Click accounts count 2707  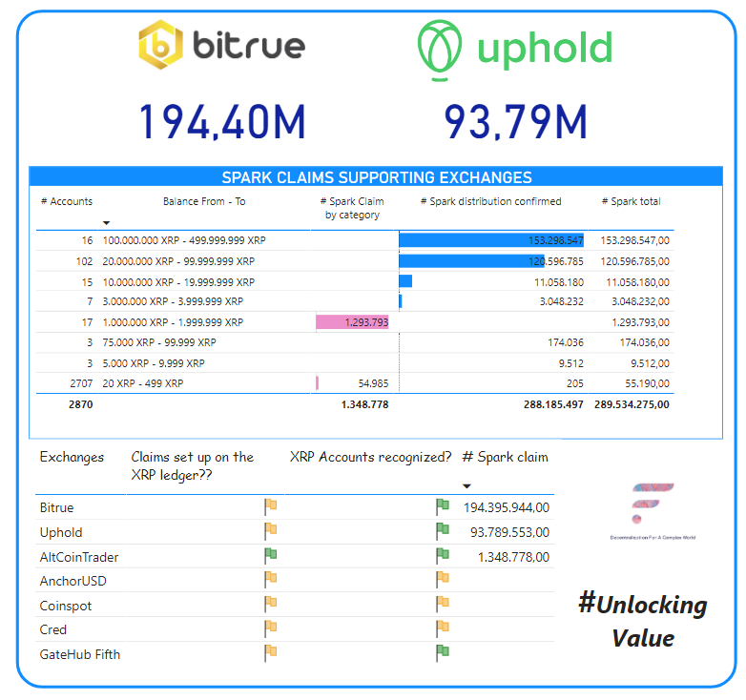click(81, 383)
